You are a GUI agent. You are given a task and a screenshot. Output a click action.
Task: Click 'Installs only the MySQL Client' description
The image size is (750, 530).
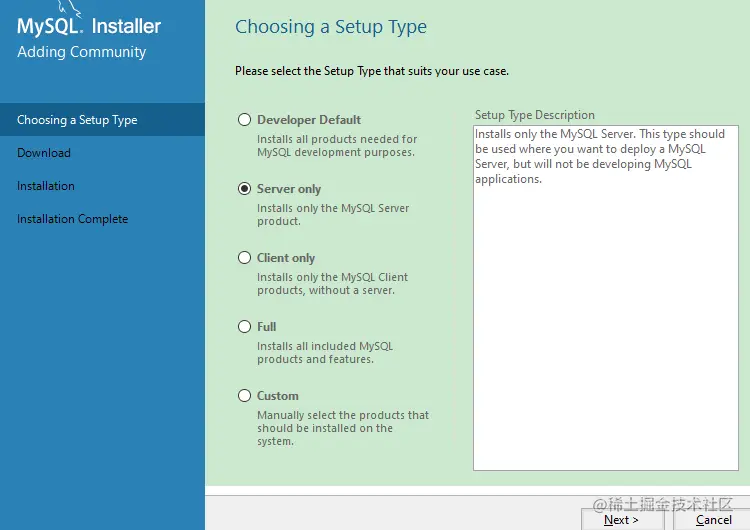[332, 283]
